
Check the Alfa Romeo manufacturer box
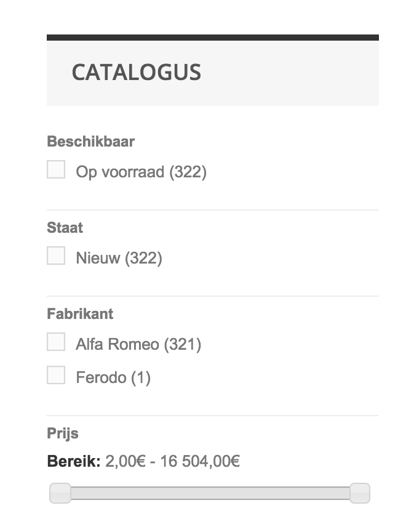(x=56, y=342)
